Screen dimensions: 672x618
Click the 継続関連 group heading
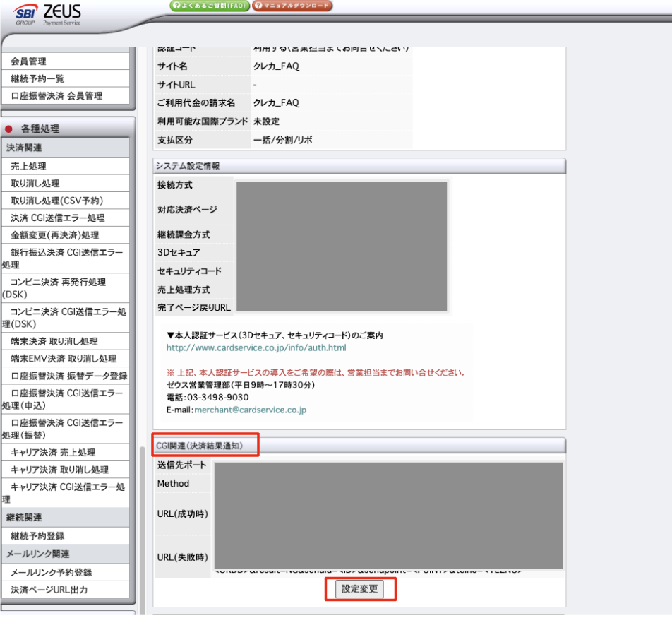[66, 517]
